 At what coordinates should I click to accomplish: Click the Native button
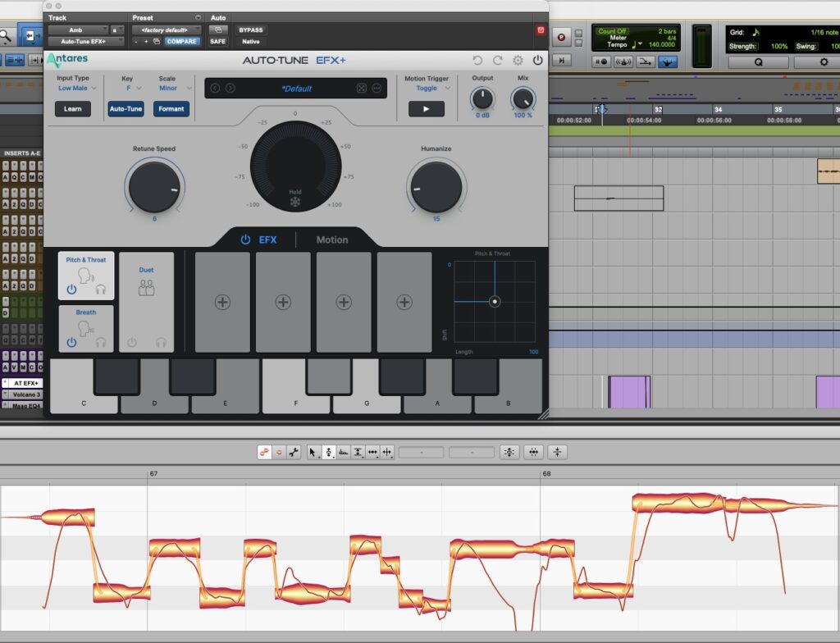click(251, 41)
